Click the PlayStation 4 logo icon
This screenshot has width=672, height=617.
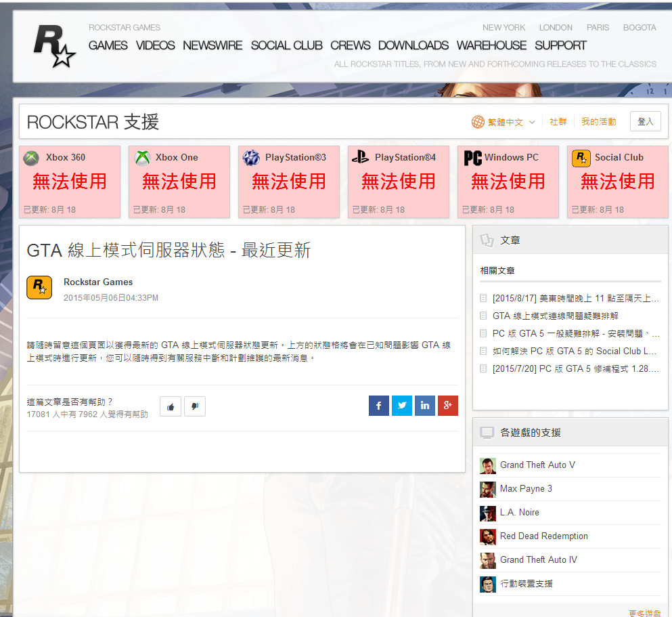click(x=361, y=157)
